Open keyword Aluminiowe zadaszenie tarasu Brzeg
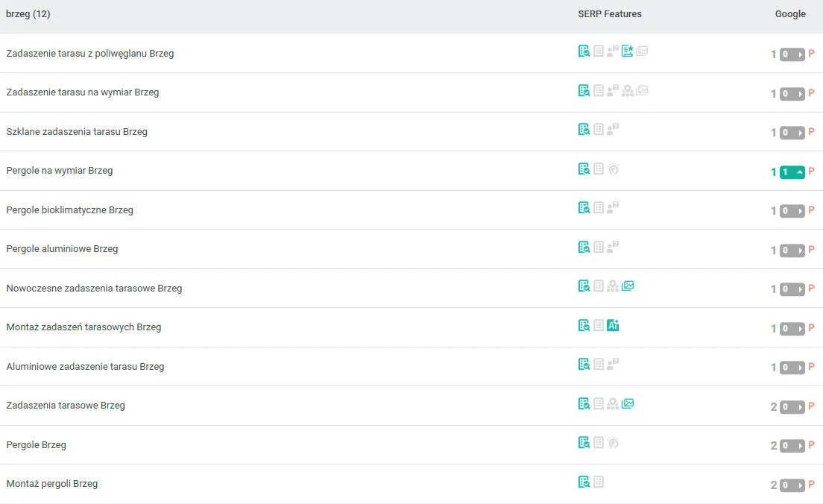This screenshot has width=823, height=504. [x=85, y=367]
